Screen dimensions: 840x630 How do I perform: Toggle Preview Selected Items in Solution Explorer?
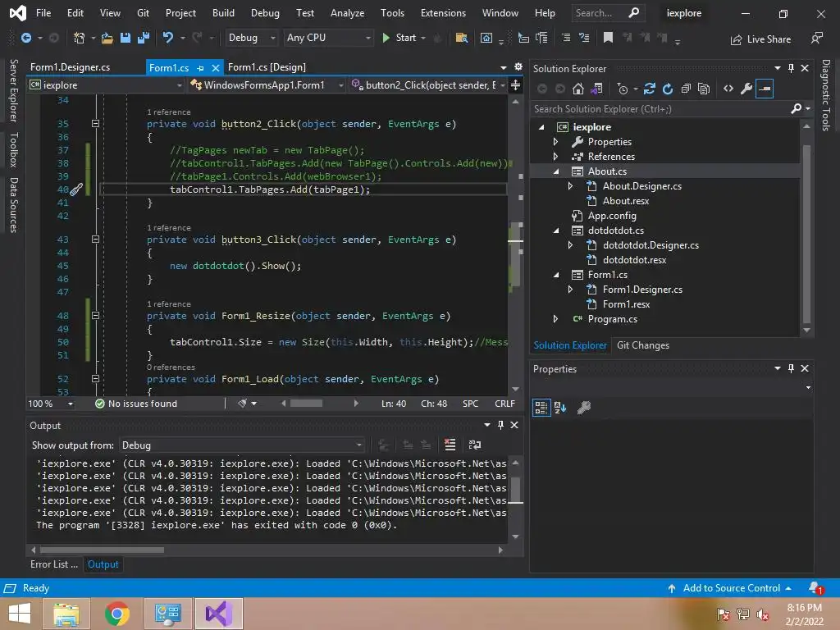tap(765, 89)
